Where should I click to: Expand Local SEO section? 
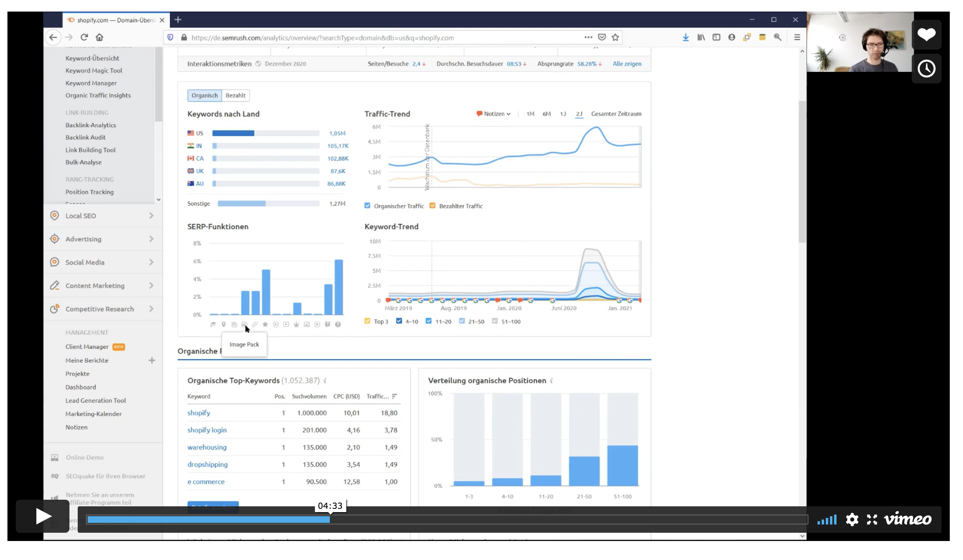coord(102,216)
